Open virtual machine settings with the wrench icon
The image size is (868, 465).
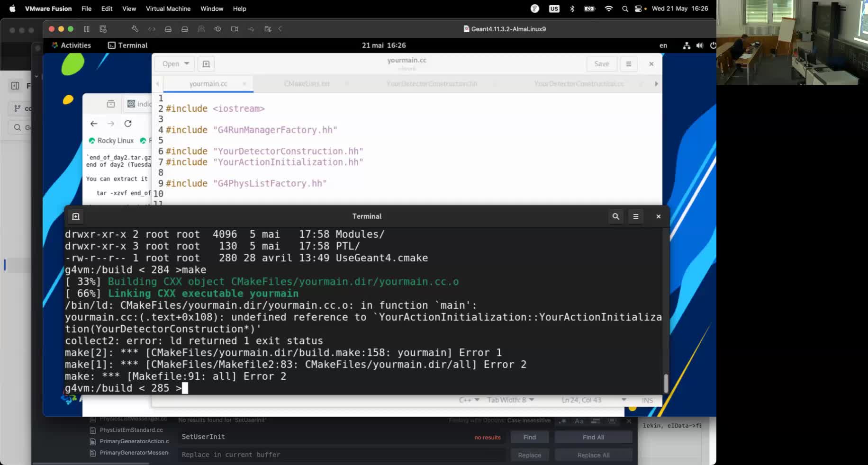(135, 29)
